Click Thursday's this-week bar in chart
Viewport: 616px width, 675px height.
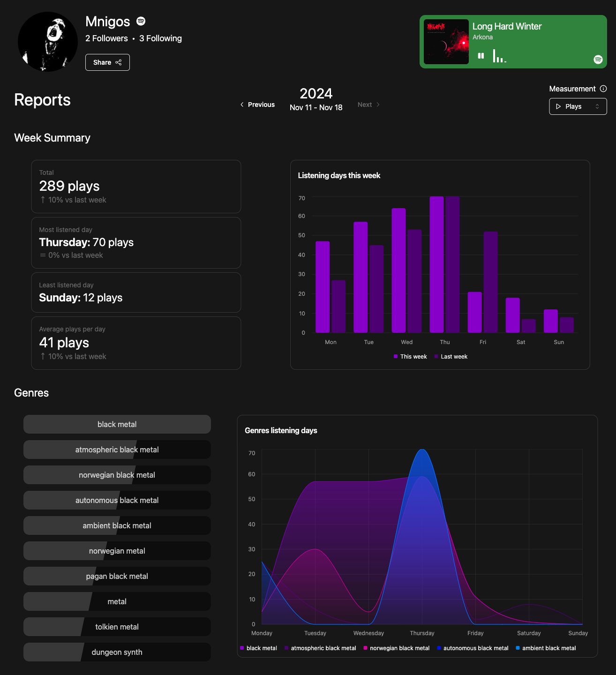click(x=436, y=265)
